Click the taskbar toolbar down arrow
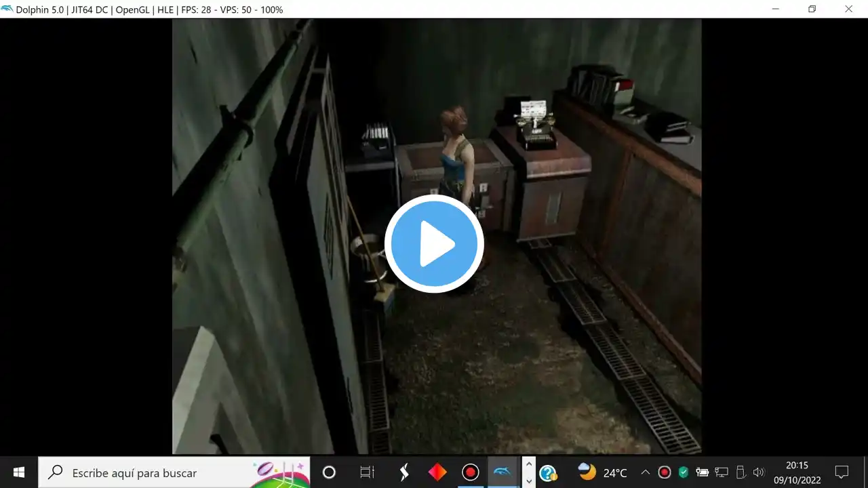Screen dimensions: 868x488 (529, 481)
